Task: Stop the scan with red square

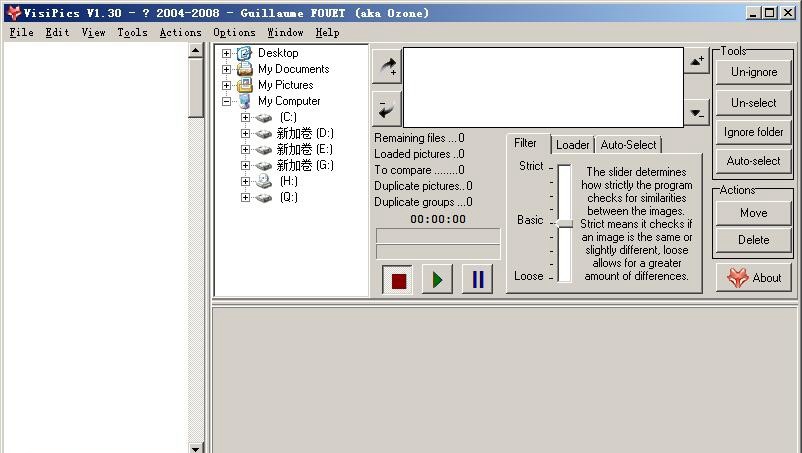Action: (398, 280)
